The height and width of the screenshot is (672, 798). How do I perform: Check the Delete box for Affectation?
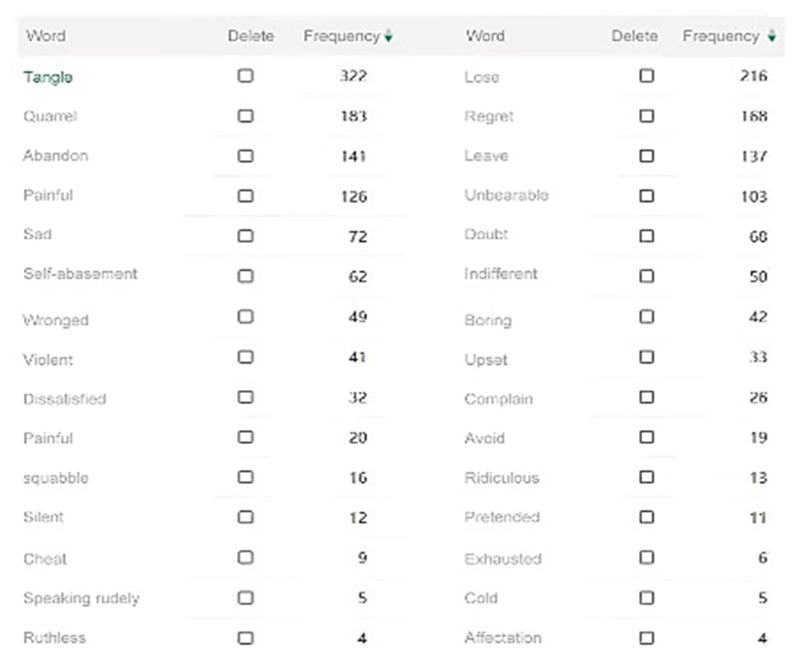tap(646, 638)
